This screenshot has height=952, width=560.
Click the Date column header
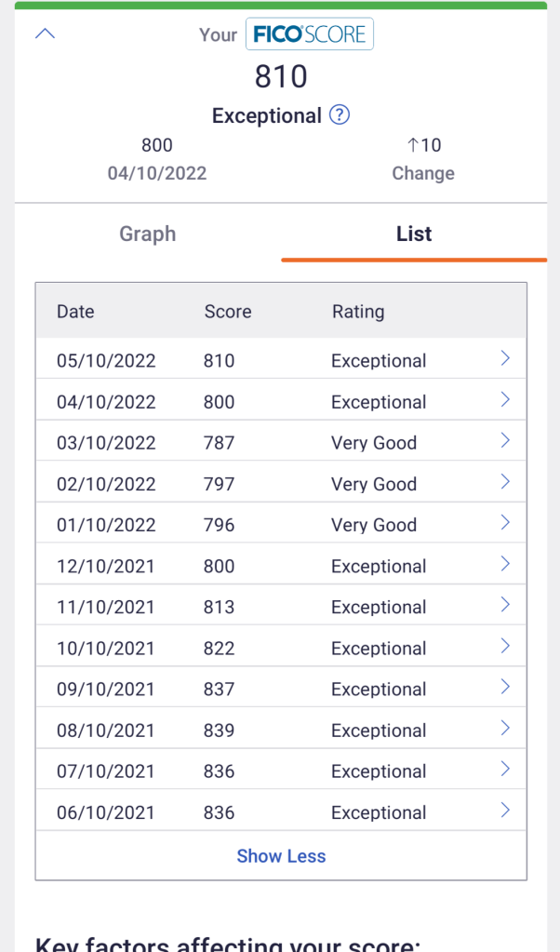[75, 312]
